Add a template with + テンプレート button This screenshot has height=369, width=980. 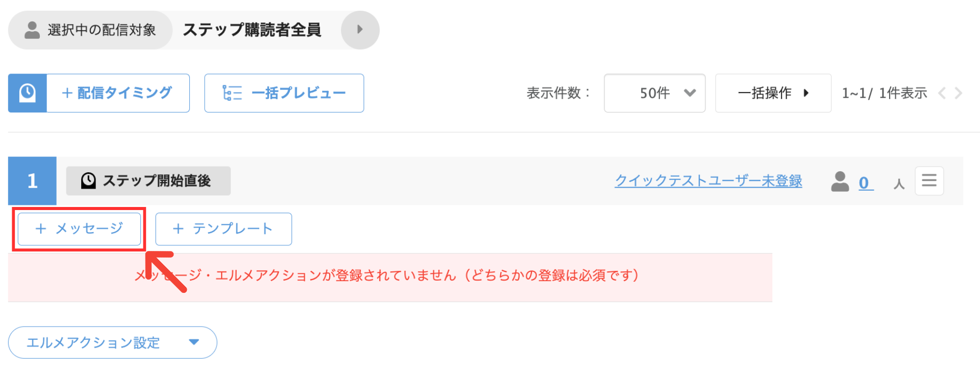[x=224, y=229]
